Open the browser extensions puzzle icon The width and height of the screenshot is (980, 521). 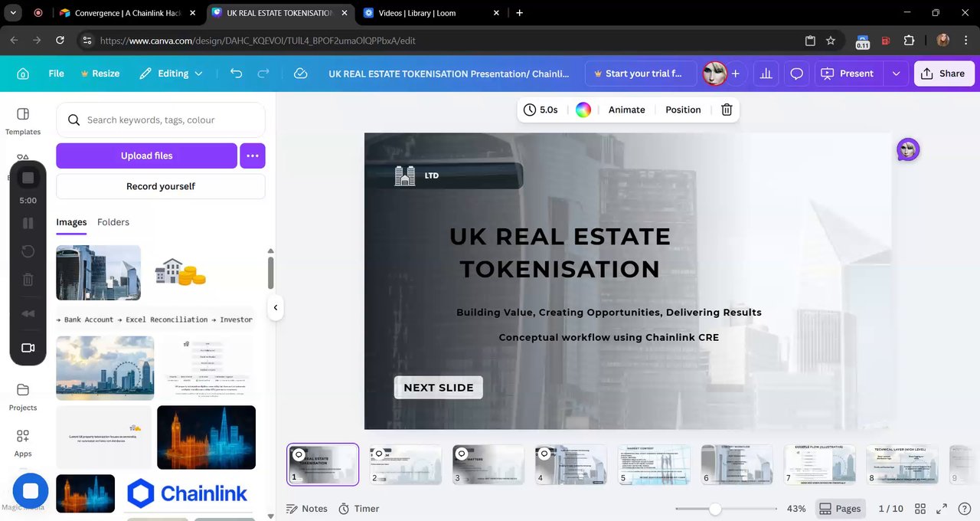[x=910, y=40]
